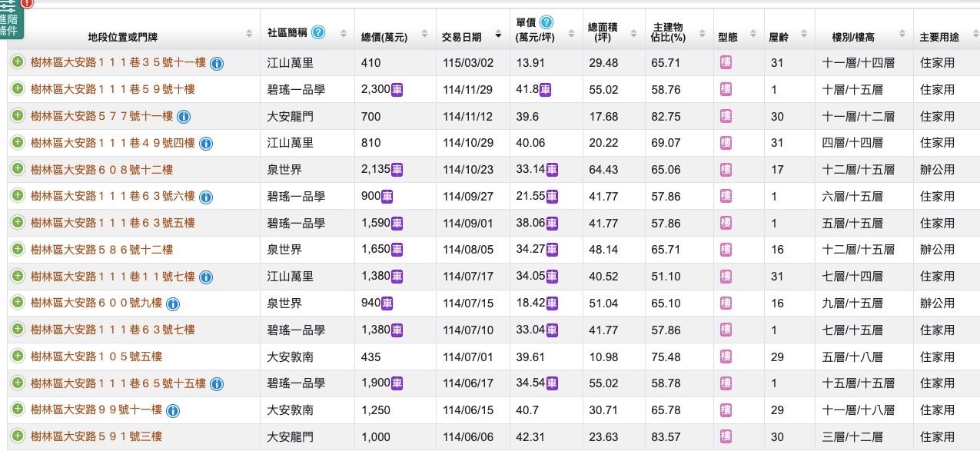
Task: Click info icon for 大安路111巷35號十一樓
Action: 217,63
